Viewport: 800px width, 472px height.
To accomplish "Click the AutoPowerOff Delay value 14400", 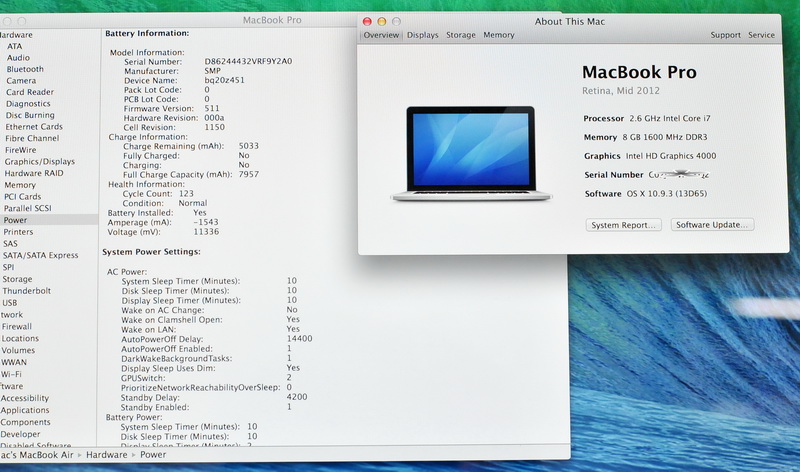I will 299,339.
